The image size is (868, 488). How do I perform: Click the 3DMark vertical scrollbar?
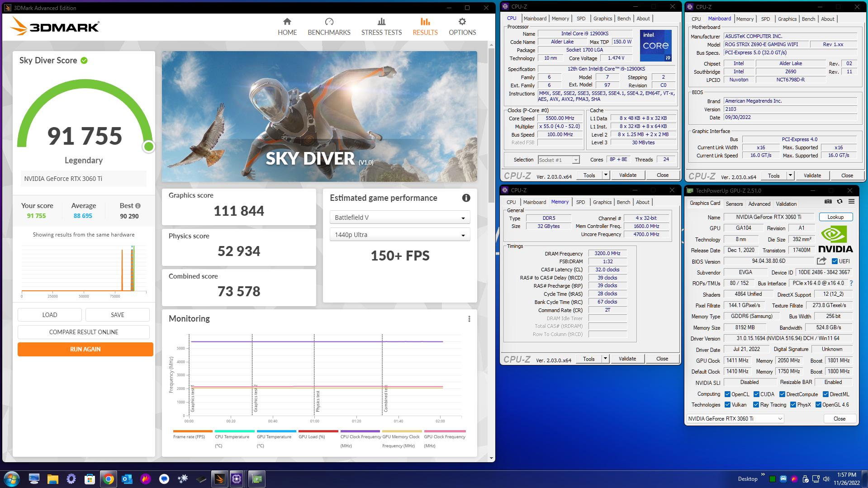tap(492, 125)
